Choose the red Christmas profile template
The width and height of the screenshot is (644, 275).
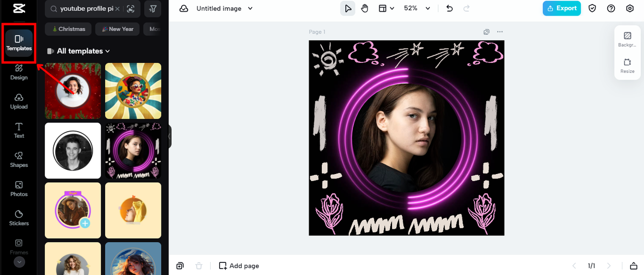click(73, 91)
